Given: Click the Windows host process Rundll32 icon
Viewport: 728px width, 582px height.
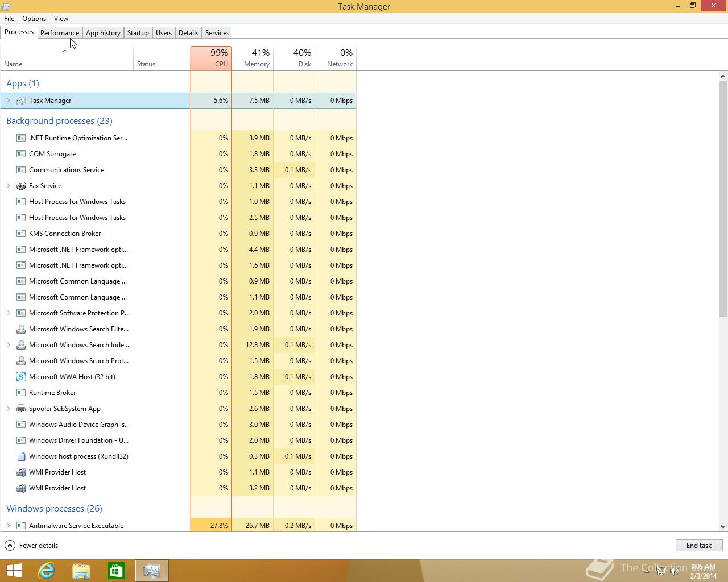Looking at the screenshot, I should click(x=21, y=456).
